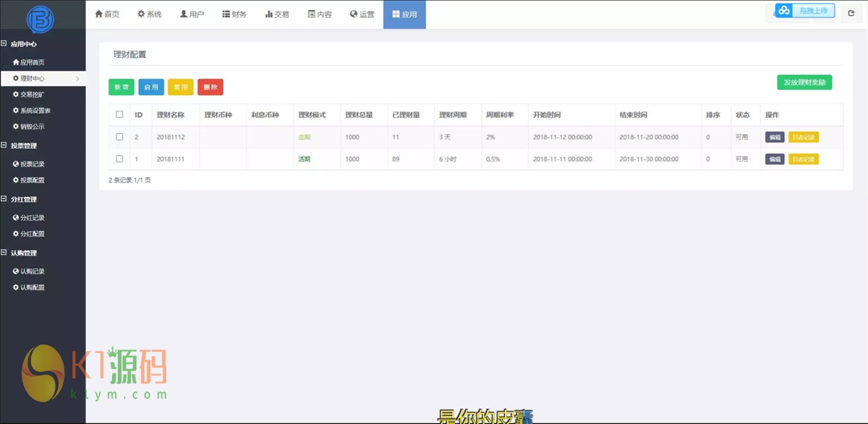Viewport: 868px width, 424px height.
Task: Select the highlighted 应用 tab
Action: [x=404, y=14]
